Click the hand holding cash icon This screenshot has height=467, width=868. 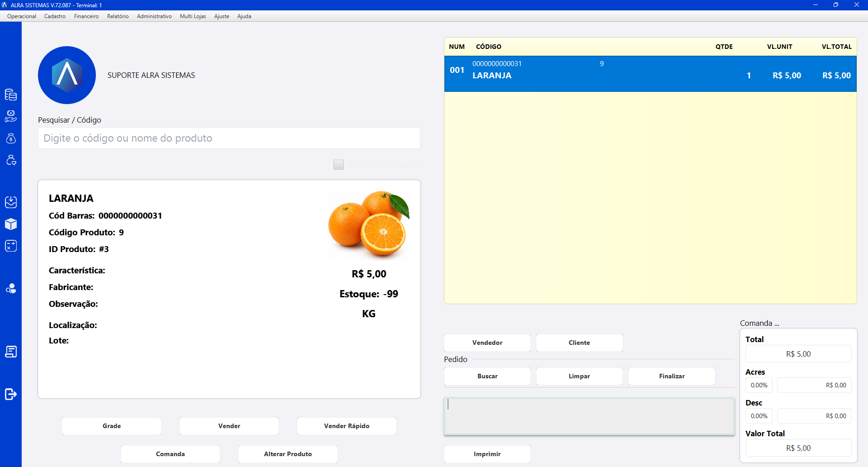(x=11, y=116)
